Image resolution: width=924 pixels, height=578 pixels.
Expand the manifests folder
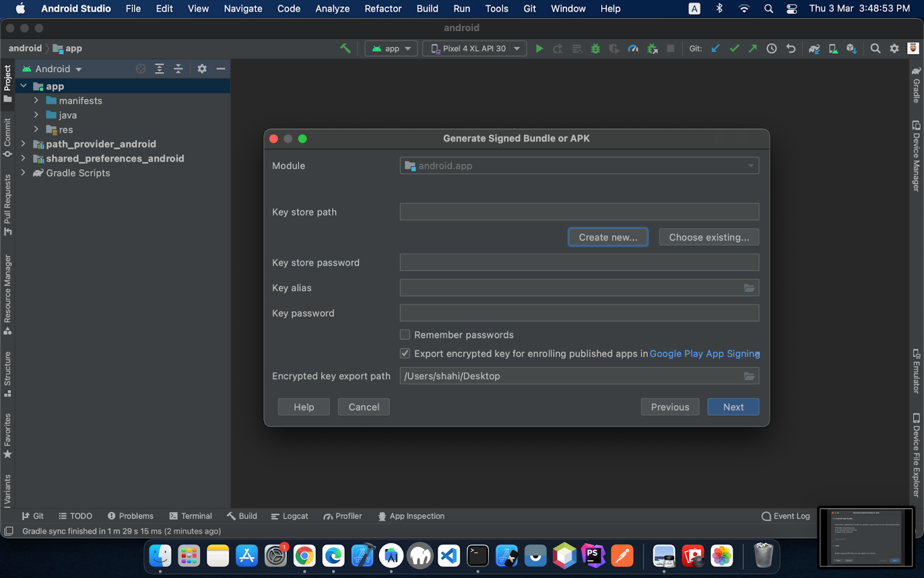coord(36,101)
